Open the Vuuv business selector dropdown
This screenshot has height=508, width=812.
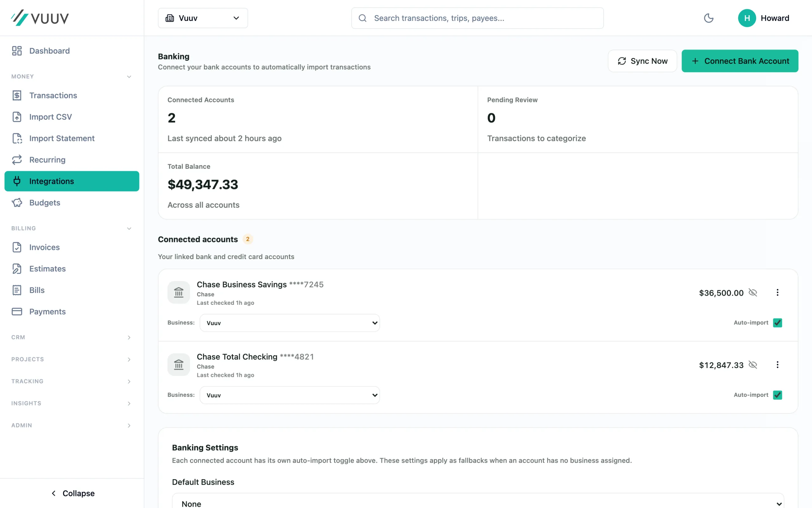click(x=203, y=18)
